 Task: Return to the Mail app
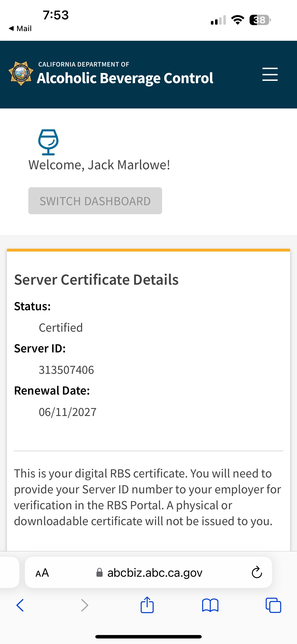pos(20,29)
